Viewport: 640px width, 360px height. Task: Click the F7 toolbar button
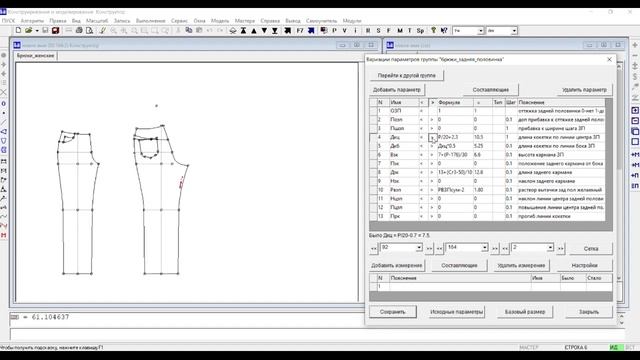pos(300,31)
